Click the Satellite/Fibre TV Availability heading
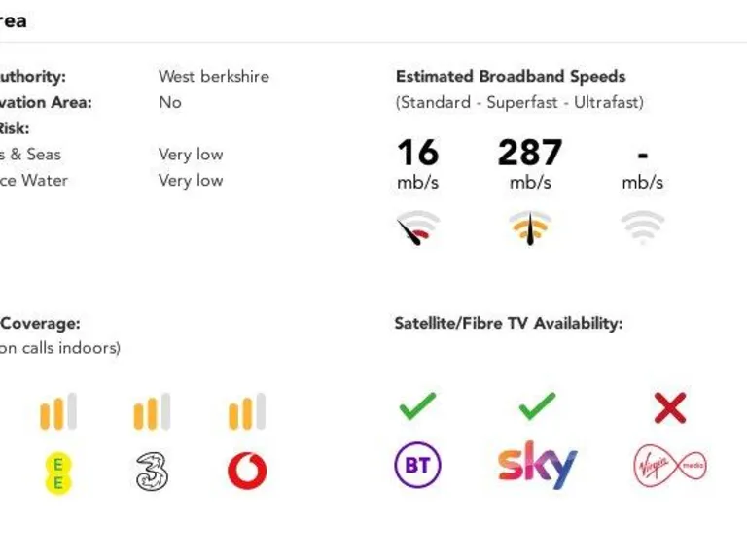747x560 pixels. (x=508, y=323)
